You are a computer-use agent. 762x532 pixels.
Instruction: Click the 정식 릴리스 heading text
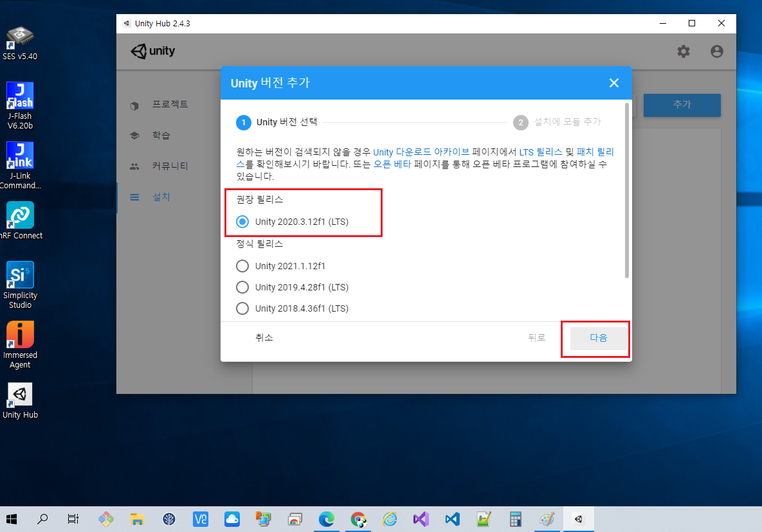click(x=260, y=244)
